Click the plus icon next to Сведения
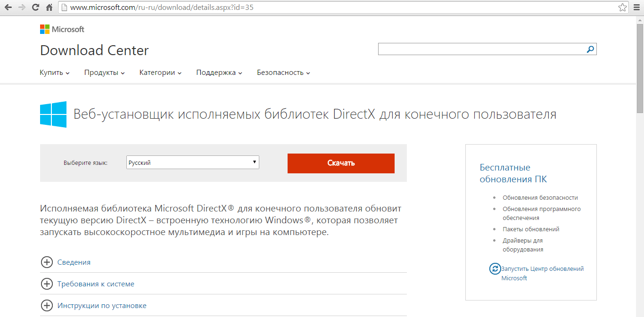The image size is (644, 317). (x=47, y=262)
